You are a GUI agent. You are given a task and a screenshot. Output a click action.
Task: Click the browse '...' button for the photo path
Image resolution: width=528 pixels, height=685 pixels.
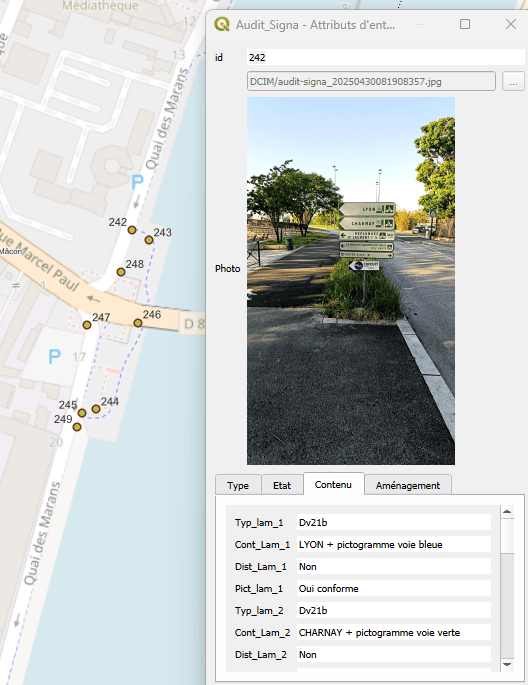(x=513, y=81)
